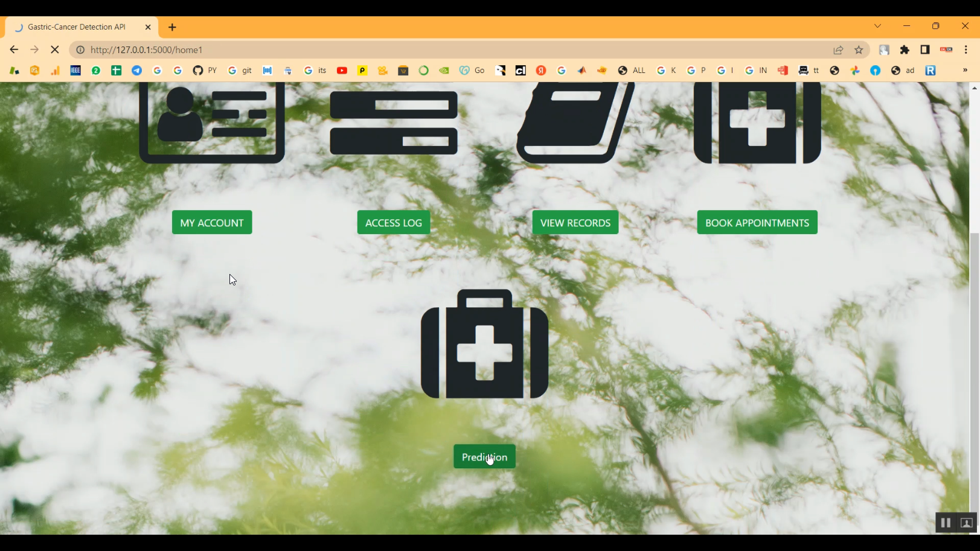Image resolution: width=980 pixels, height=551 pixels.
Task: Open the GitHub PY bookmark
Action: pyautogui.click(x=205, y=71)
